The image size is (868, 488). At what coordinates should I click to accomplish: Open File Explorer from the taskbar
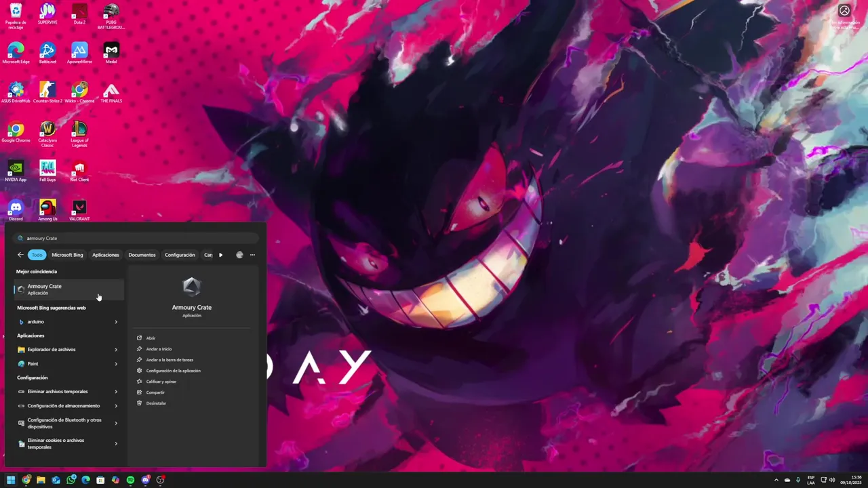pos(41,480)
